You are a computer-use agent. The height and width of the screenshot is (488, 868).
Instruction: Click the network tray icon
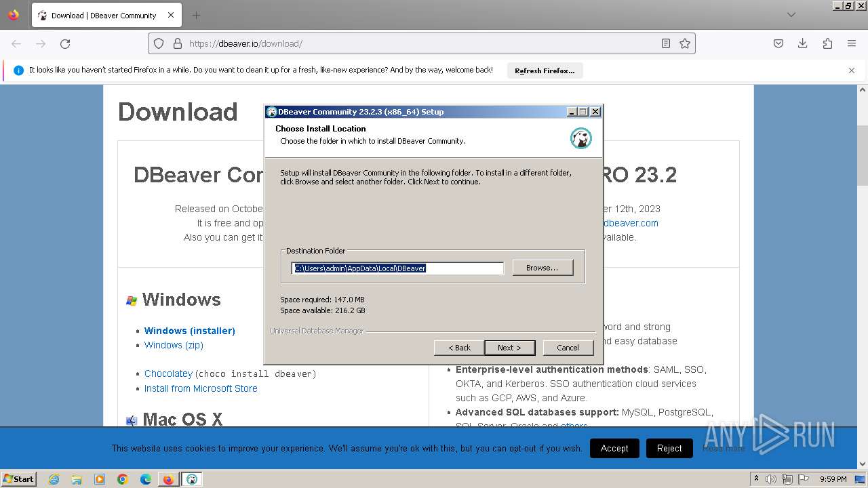coord(787,479)
